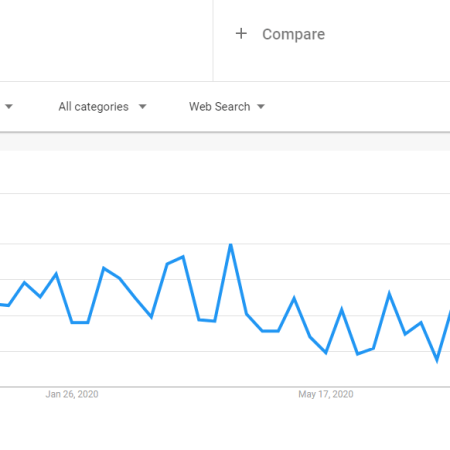The height and width of the screenshot is (450, 450).
Task: Select the line trough directly above May 17, 2020
Action: point(326,353)
